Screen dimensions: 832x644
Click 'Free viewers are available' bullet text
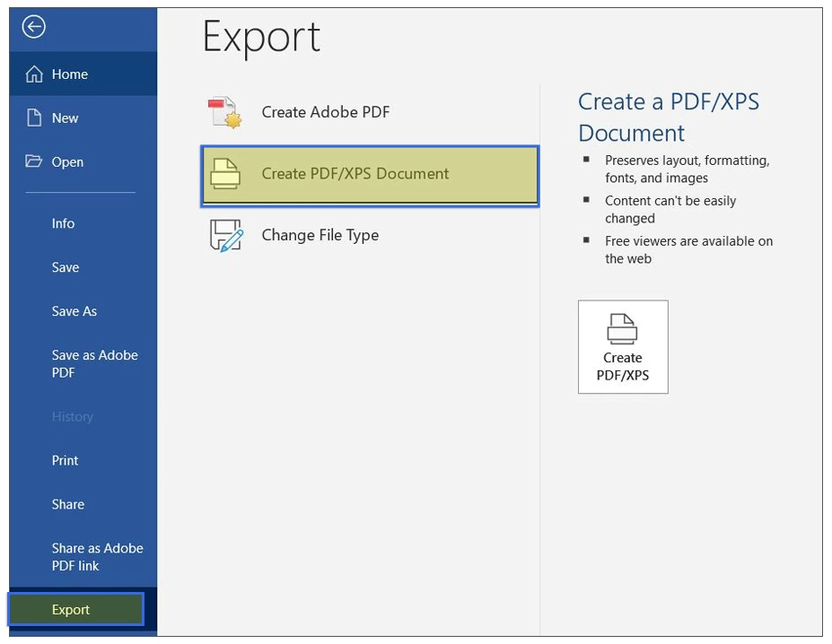688,250
